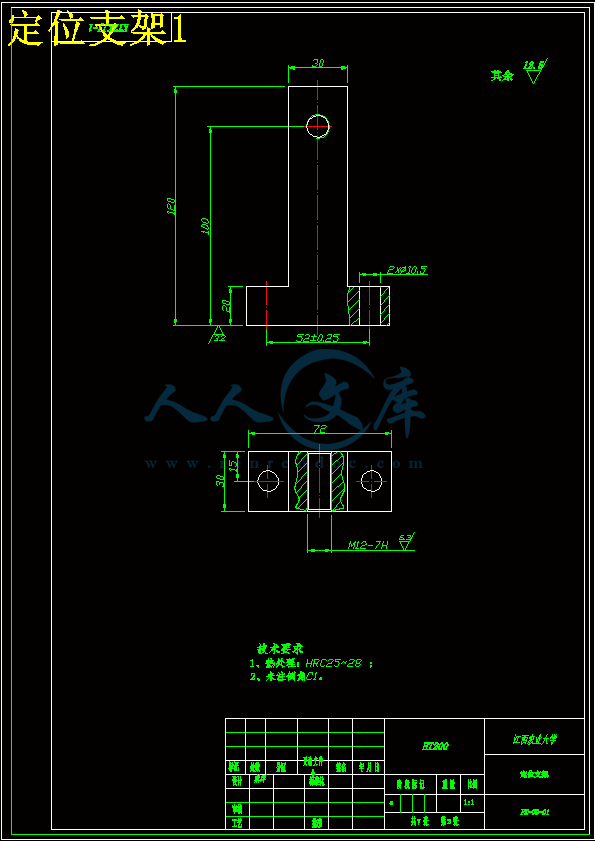The width and height of the screenshot is (595, 841).
Task: Select the 100 vertical dimension text
Action: (x=205, y=226)
